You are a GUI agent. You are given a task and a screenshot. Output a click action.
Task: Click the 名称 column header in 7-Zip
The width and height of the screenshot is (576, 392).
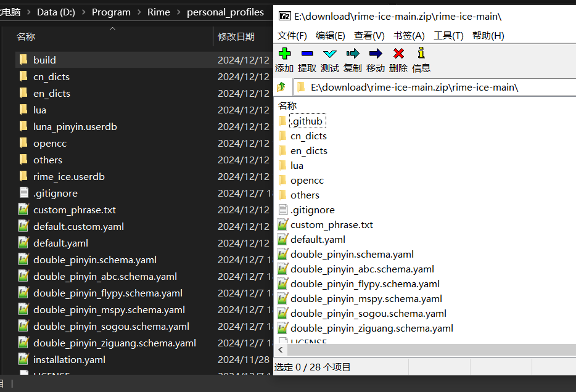click(x=287, y=106)
